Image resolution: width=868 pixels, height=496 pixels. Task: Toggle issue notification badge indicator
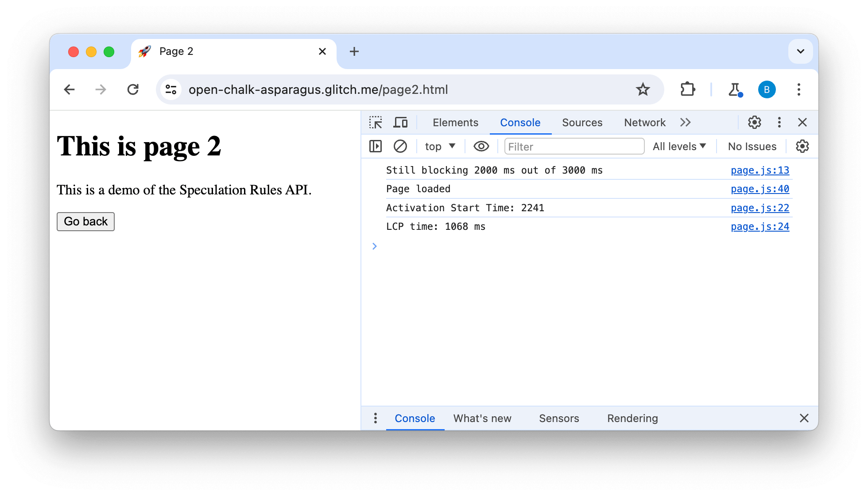pos(752,146)
